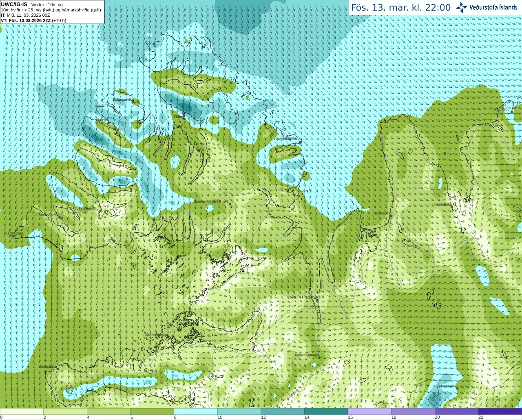Click the Bergstaðir station label

442,204
